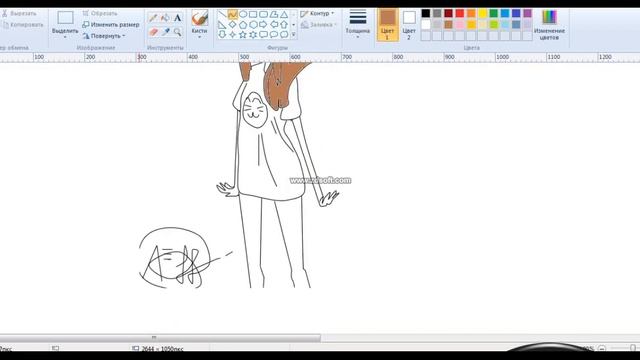Click the Вырезать cut button

pos(19,13)
